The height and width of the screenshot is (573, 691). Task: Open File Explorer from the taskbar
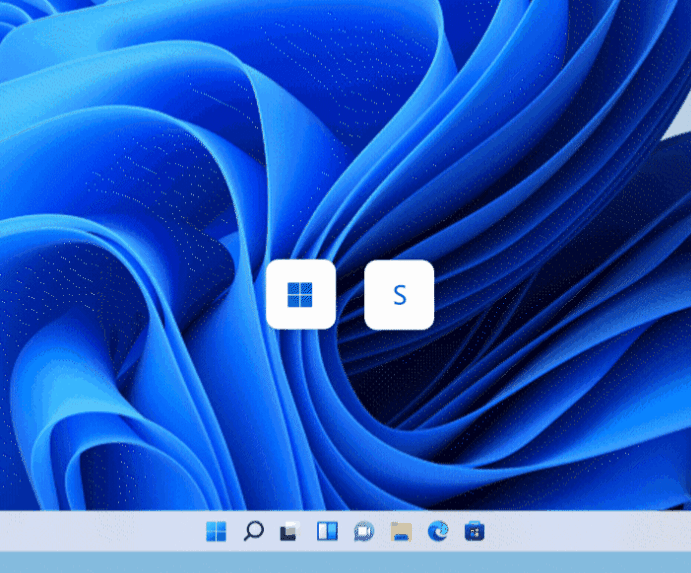401,532
